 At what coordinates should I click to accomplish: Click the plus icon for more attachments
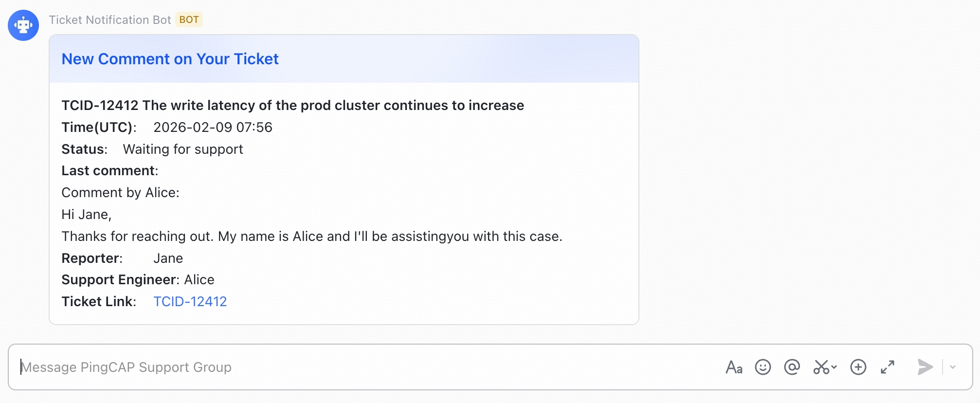pos(858,367)
